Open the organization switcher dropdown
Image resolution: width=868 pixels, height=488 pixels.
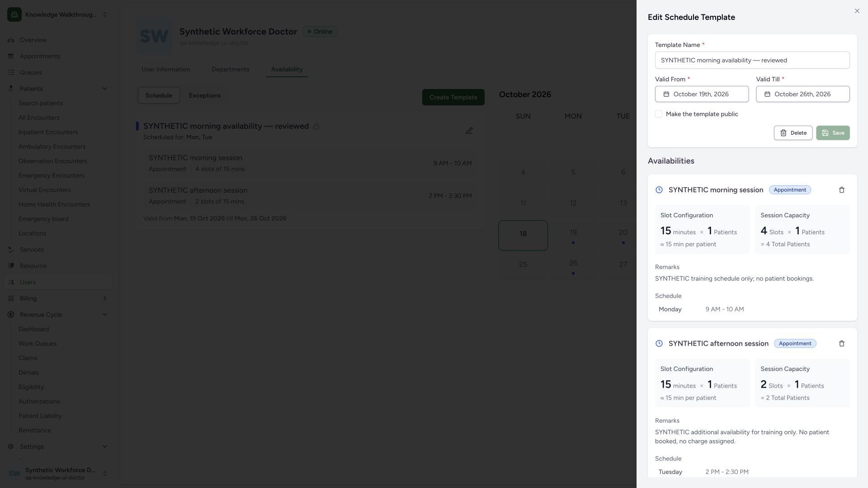(x=58, y=14)
